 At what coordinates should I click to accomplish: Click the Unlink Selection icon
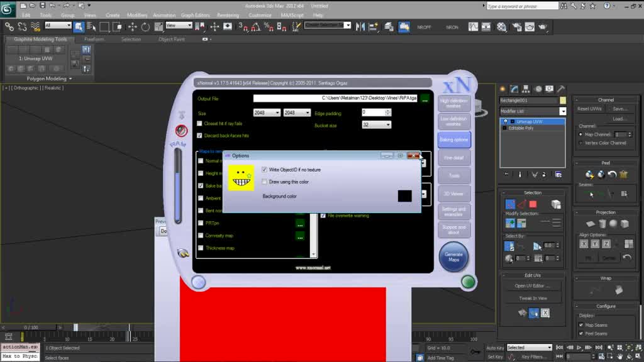click(22, 27)
